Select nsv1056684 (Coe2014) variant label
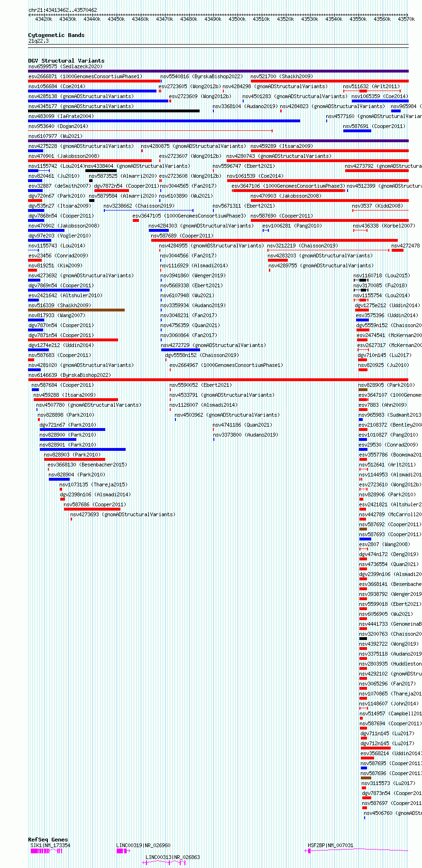Image resolution: width=422 pixels, height=868 pixels. (x=57, y=87)
